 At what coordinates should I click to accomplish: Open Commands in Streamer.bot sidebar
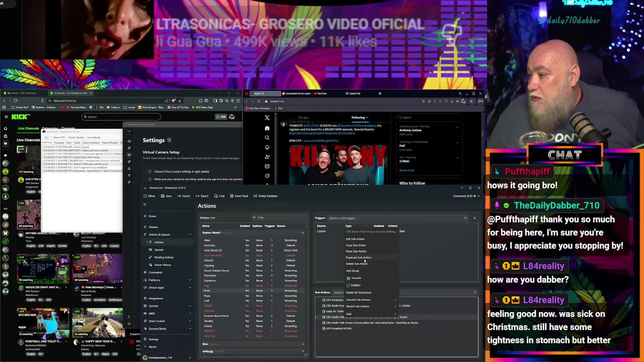coord(155,273)
